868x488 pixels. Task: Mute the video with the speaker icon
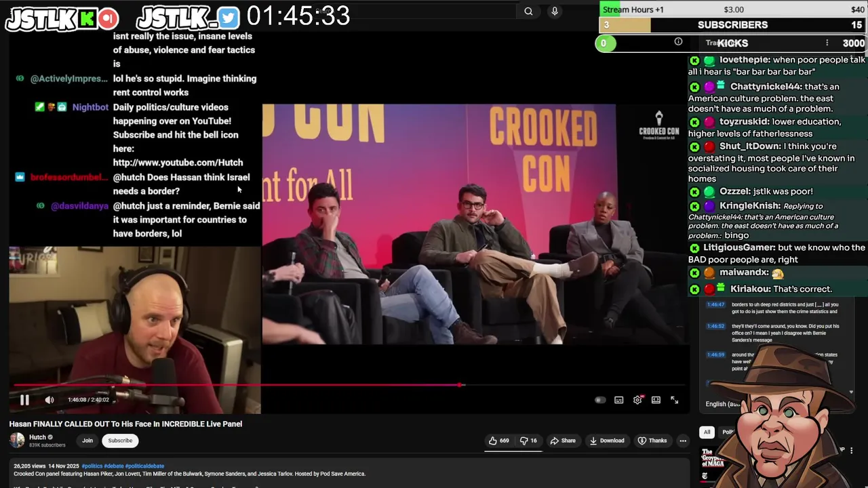tap(50, 400)
